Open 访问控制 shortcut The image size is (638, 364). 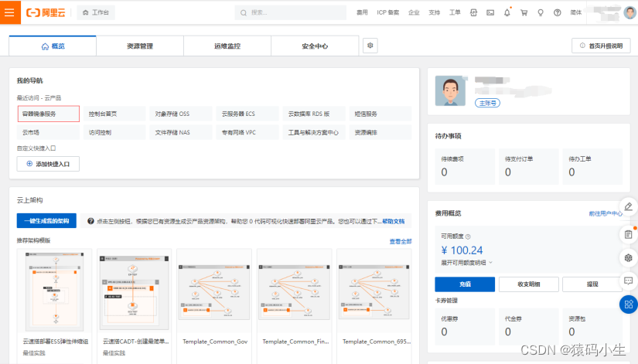coord(114,133)
